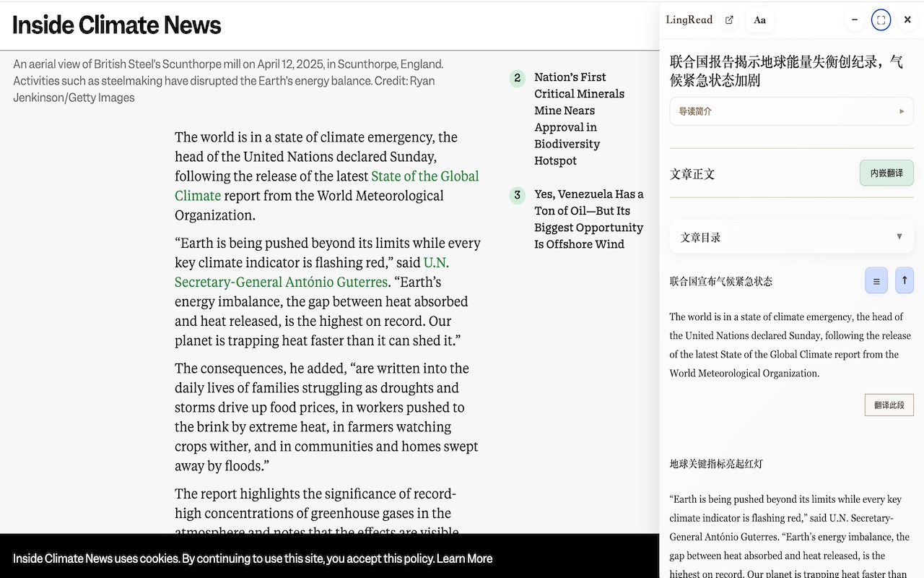This screenshot has width=924, height=578.
Task: Click the LingRead title text
Action: pos(689,20)
